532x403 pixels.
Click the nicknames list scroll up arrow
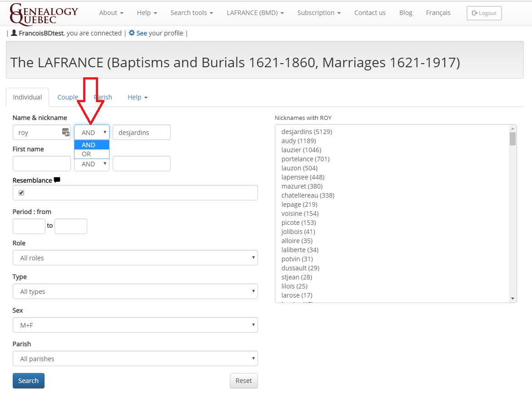pyautogui.click(x=512, y=128)
